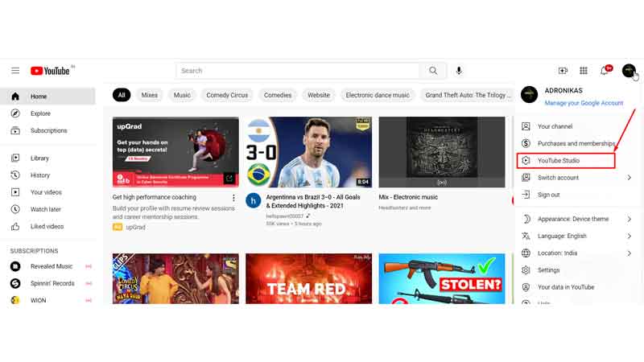Click channel avatar beside Argentina vs Brazil video
This screenshot has width=644, height=362.
(x=253, y=200)
